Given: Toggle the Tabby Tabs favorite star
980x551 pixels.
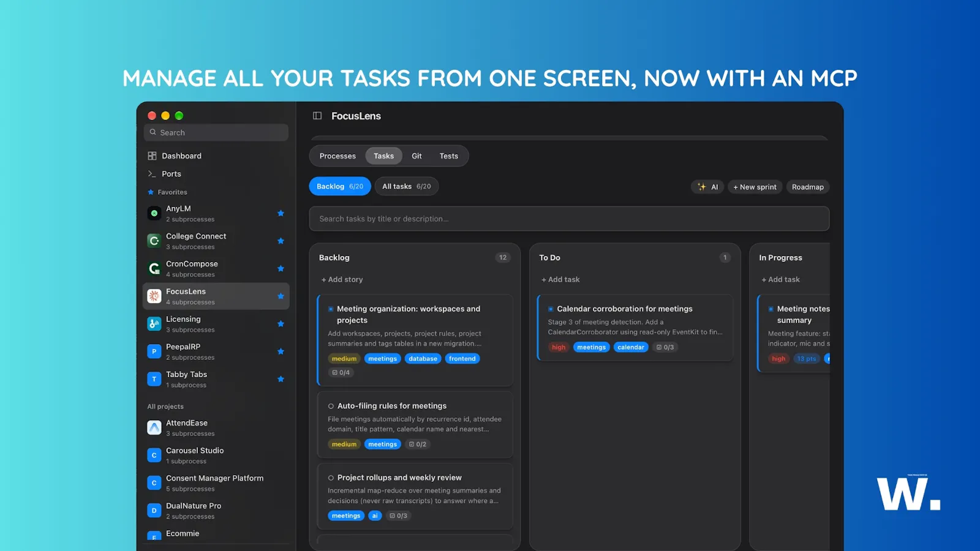Looking at the screenshot, I should coord(281,379).
